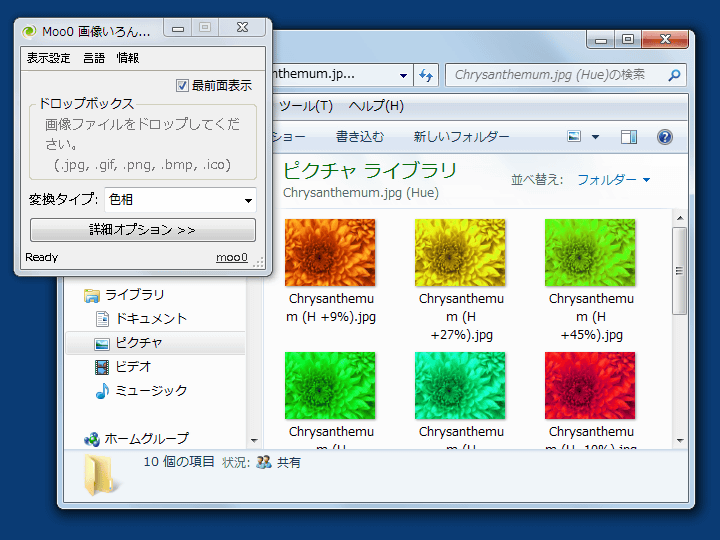Screen dimensions: 720x540
Task: Select ホームグループ in navigation tree
Action: 146,439
